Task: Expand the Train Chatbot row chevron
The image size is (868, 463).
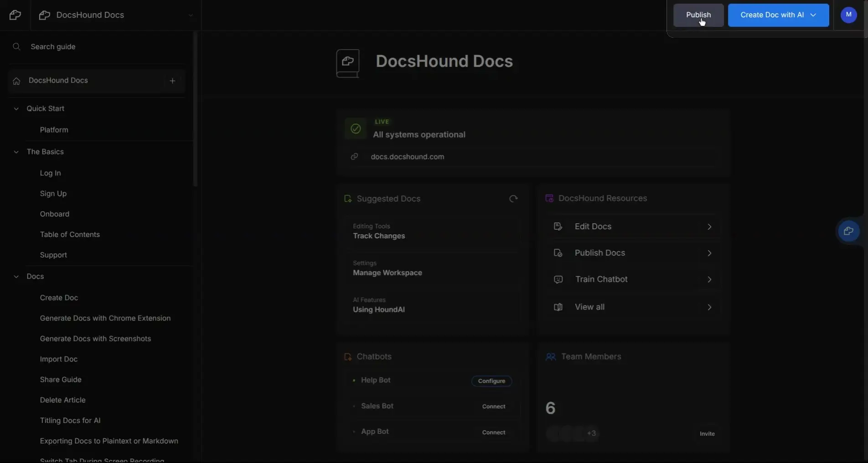Action: [709, 279]
